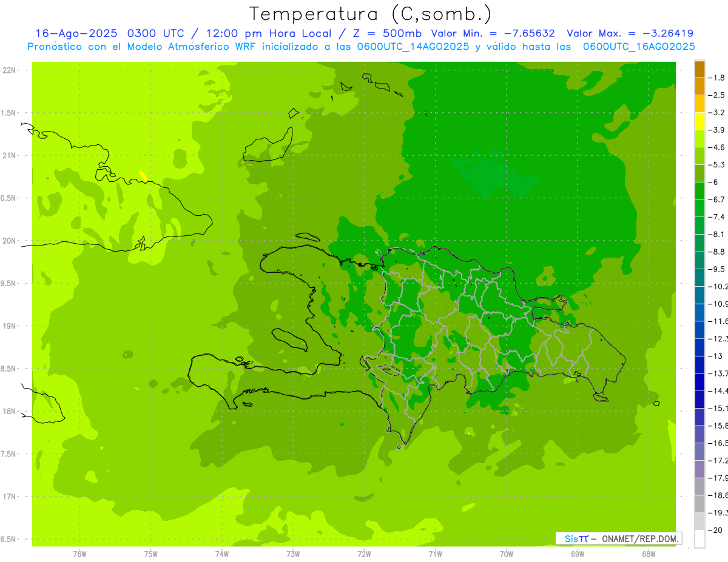This screenshot has width=728, height=562.
Task: Click the small yellow hotspot near 75W 21N
Action: coord(143,175)
